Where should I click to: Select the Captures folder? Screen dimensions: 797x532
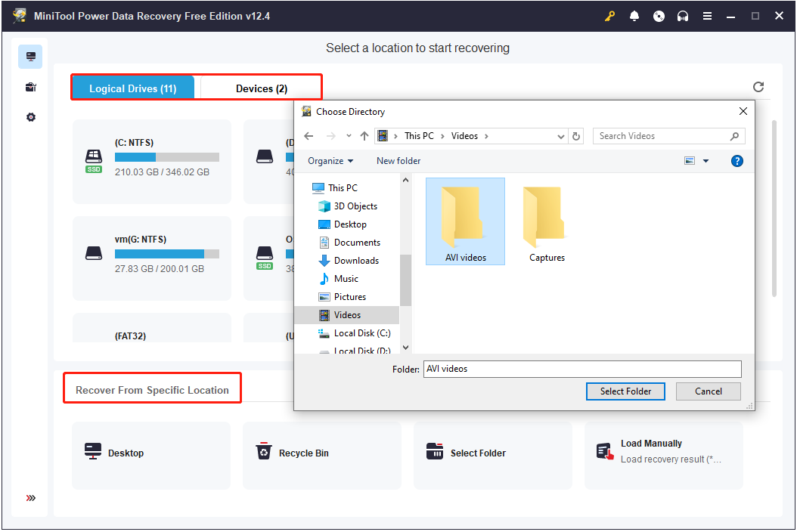(x=547, y=221)
